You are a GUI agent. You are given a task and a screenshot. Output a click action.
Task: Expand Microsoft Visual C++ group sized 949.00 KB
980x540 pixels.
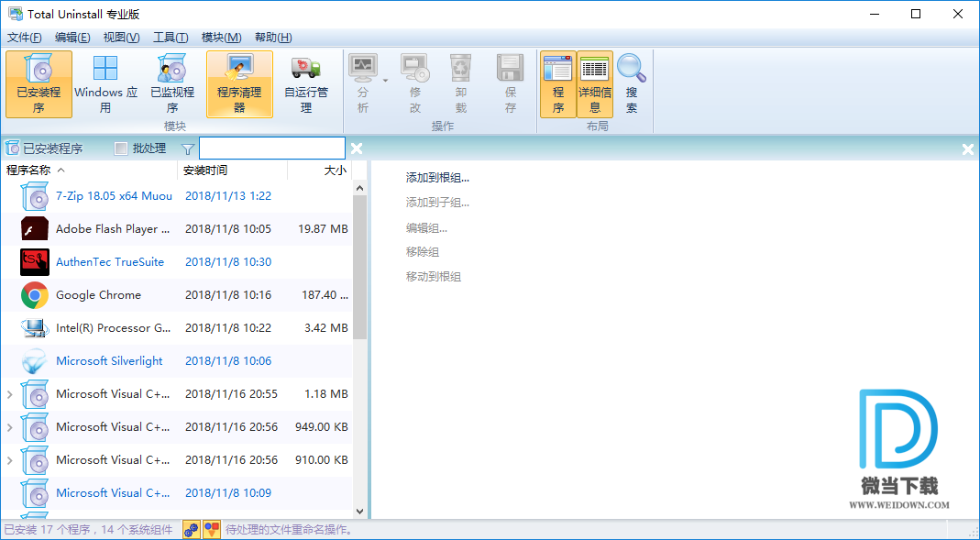[9, 427]
